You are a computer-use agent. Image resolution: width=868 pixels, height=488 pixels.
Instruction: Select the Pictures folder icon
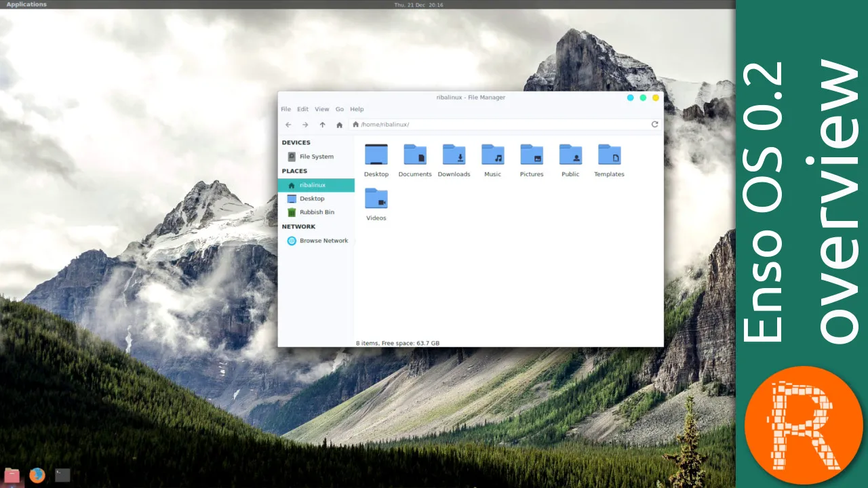coord(532,155)
